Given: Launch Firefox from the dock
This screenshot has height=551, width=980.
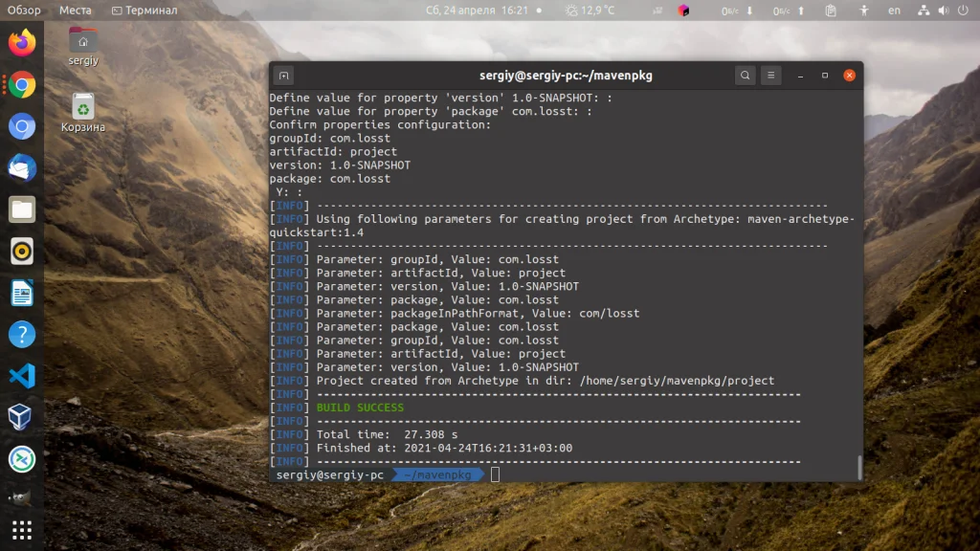Looking at the screenshot, I should [x=21, y=42].
